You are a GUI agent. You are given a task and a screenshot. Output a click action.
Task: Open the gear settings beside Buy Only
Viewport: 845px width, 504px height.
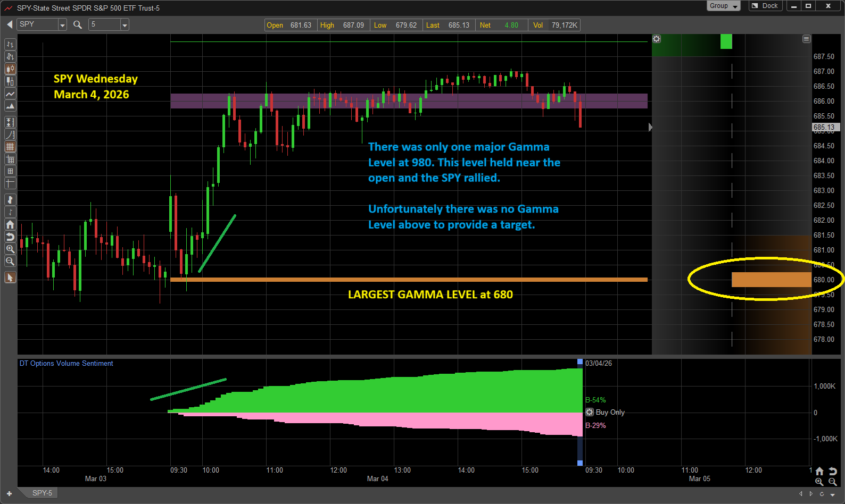[590, 412]
